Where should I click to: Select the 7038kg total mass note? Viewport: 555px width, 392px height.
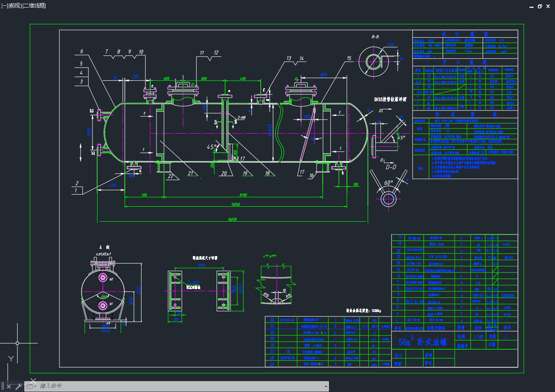click(x=363, y=311)
